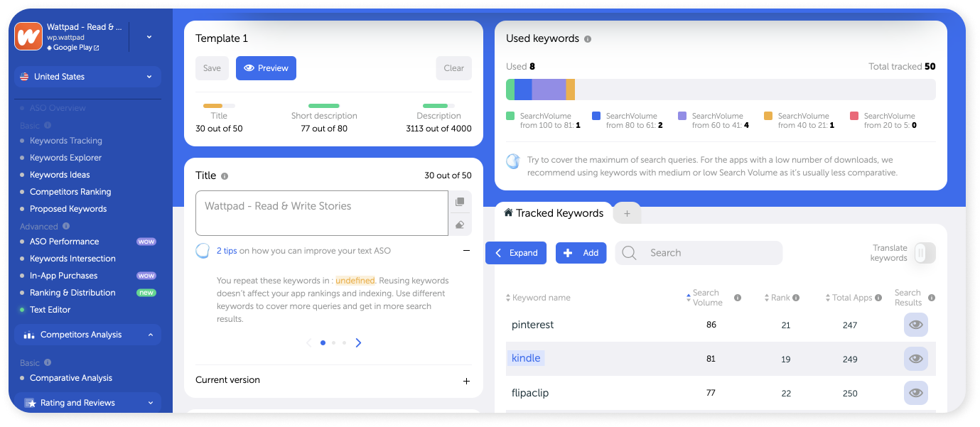
Task: Click the purple segment of used keywords bar
Action: (549, 90)
